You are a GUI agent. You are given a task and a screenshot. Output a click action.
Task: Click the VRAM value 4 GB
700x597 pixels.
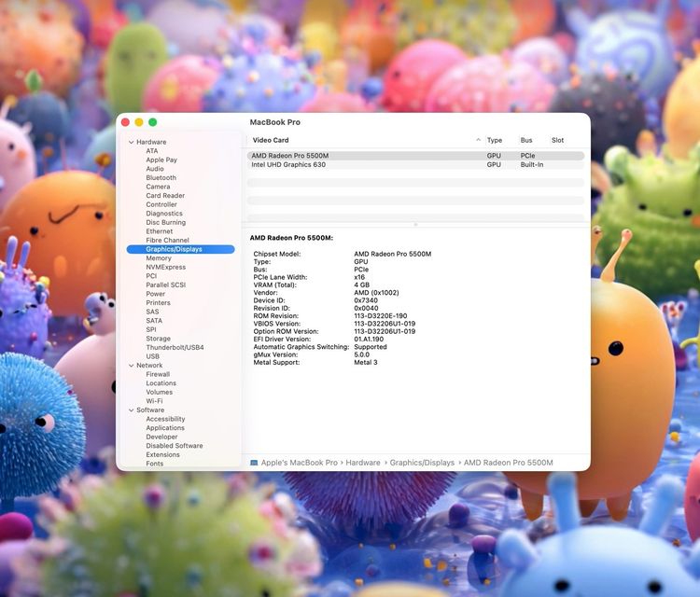pos(361,285)
